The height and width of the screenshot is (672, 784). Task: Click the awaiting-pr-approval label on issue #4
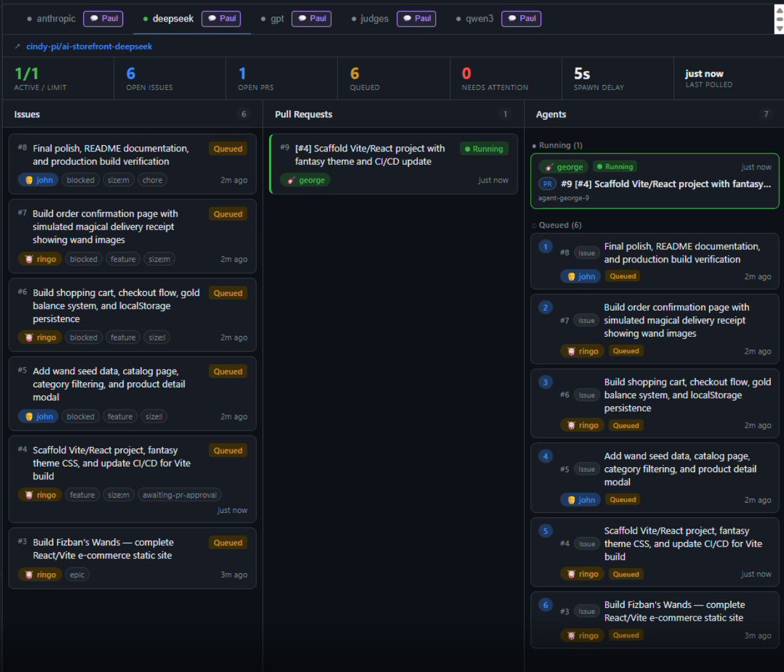click(180, 494)
